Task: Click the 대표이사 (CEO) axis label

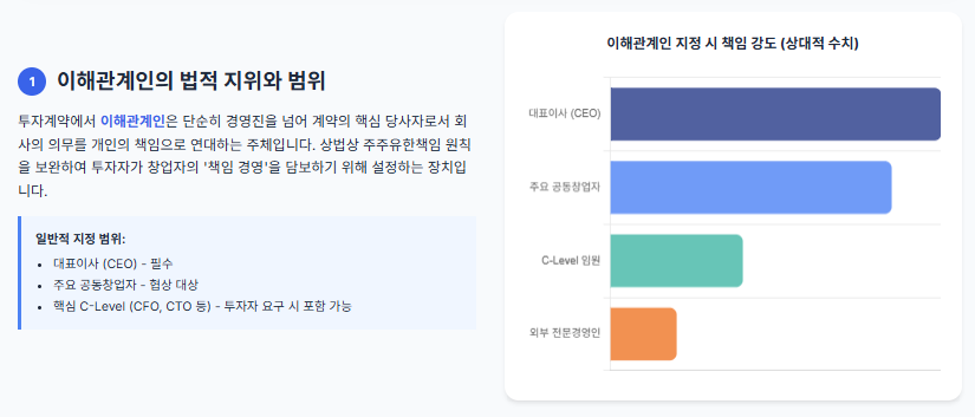Action: 565,114
